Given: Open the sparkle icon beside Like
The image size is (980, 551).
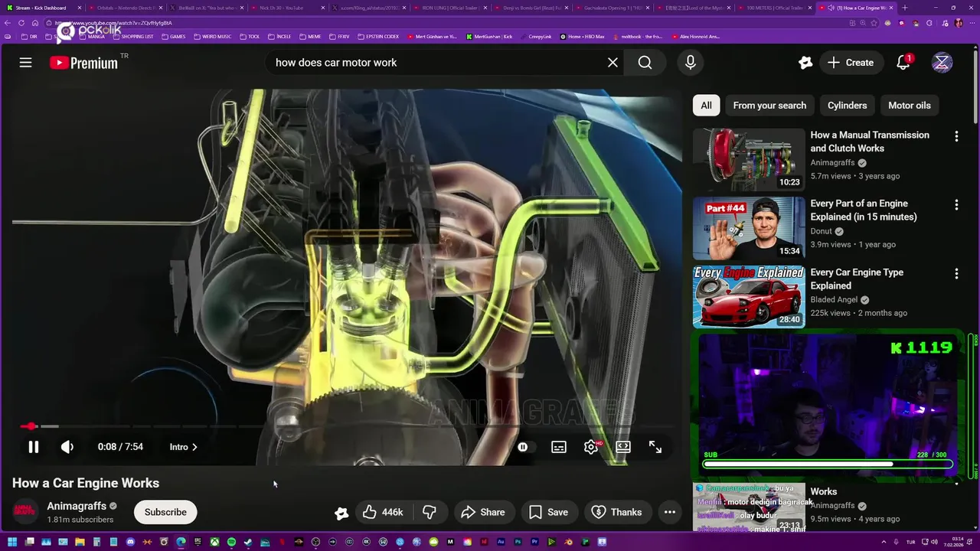Looking at the screenshot, I should 341,513.
